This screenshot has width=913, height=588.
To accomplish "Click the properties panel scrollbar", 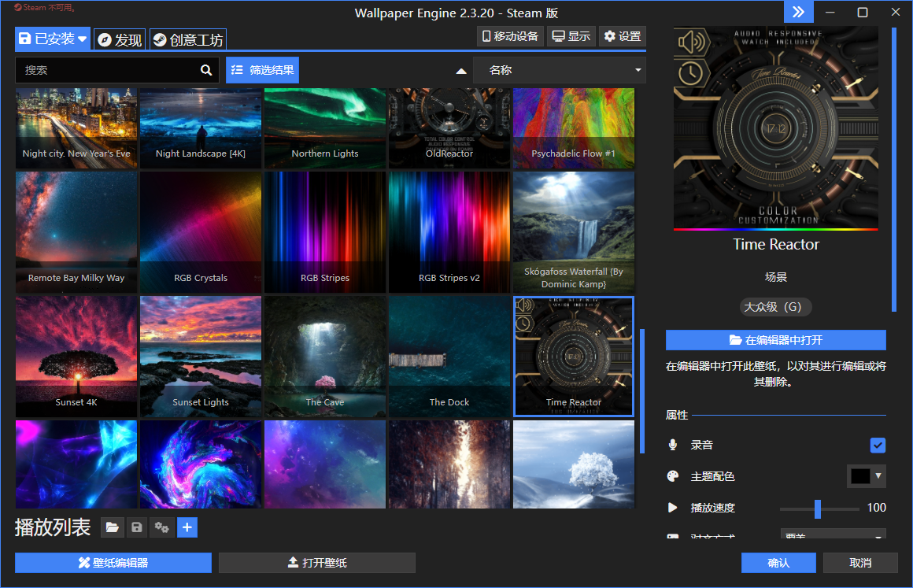I will 894,168.
